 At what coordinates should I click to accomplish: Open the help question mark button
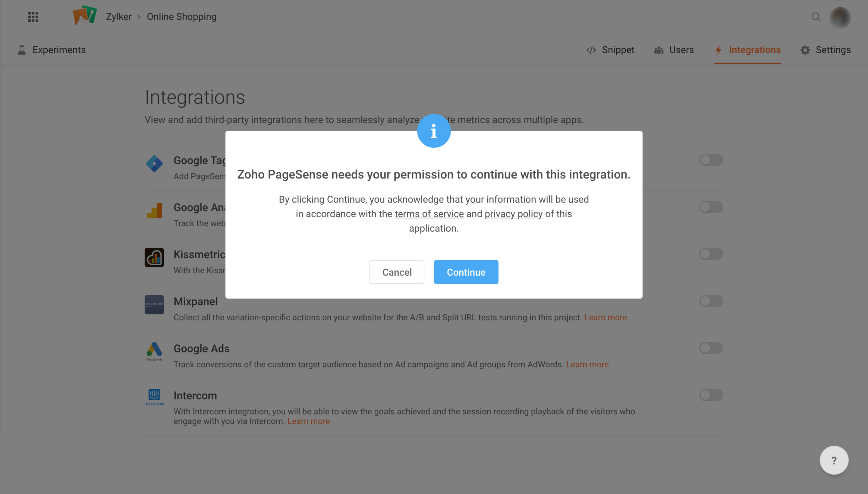(834, 460)
